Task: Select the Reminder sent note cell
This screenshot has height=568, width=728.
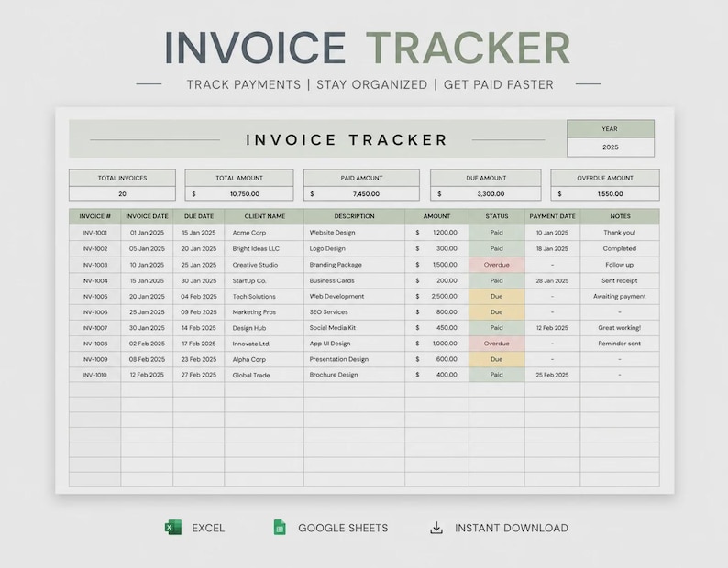Action: point(620,344)
